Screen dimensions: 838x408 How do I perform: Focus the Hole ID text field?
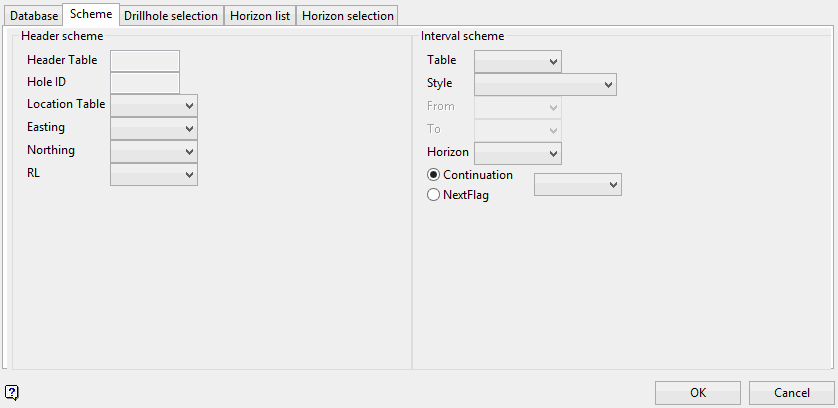pos(145,83)
